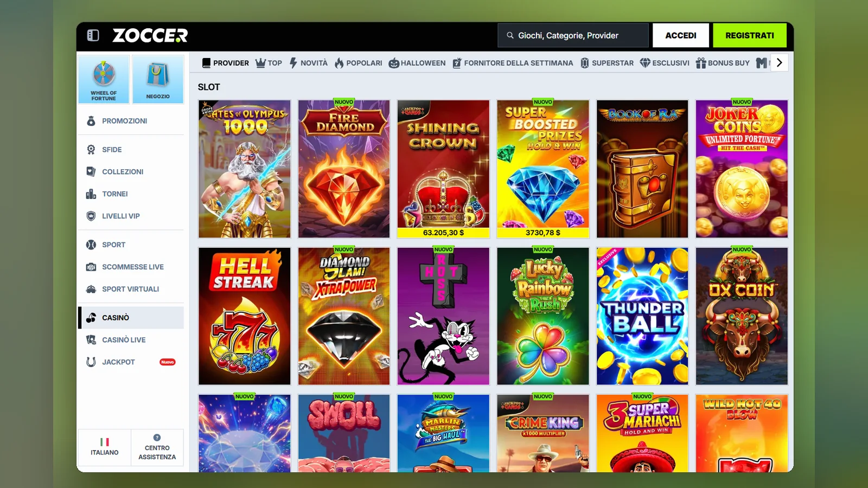Viewport: 868px width, 488px height.
Task: Select Casinò in the sidebar
Action: pyautogui.click(x=131, y=318)
